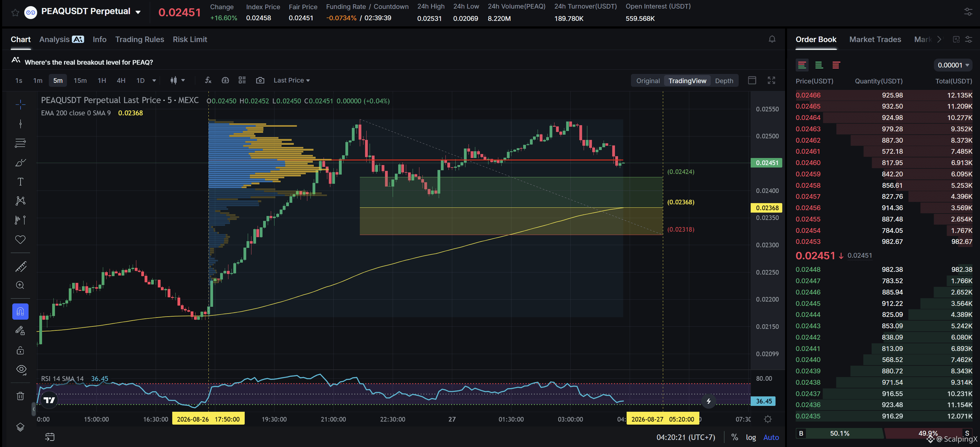Switch chart to Depth view
Image resolution: width=980 pixels, height=447 pixels.
(724, 81)
